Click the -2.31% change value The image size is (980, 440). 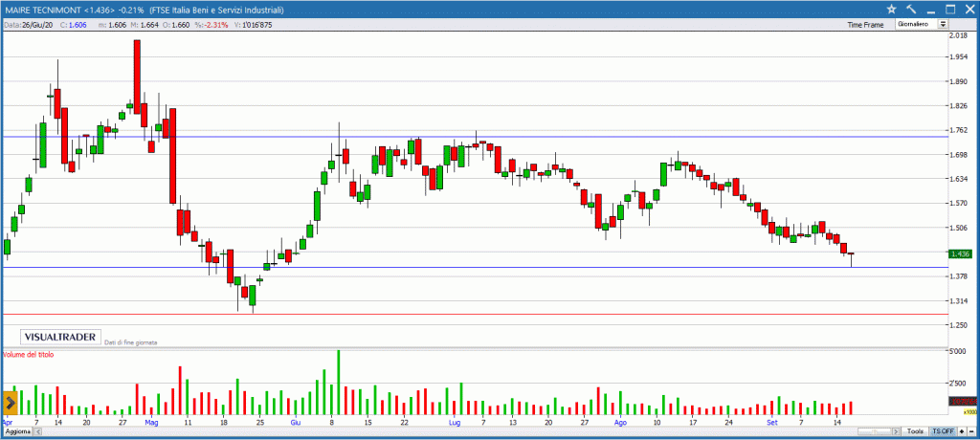(210, 25)
